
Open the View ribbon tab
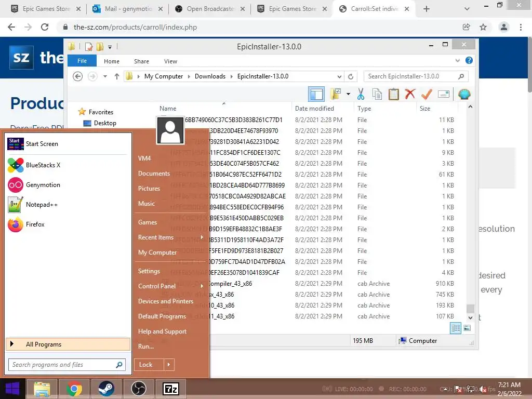170,61
